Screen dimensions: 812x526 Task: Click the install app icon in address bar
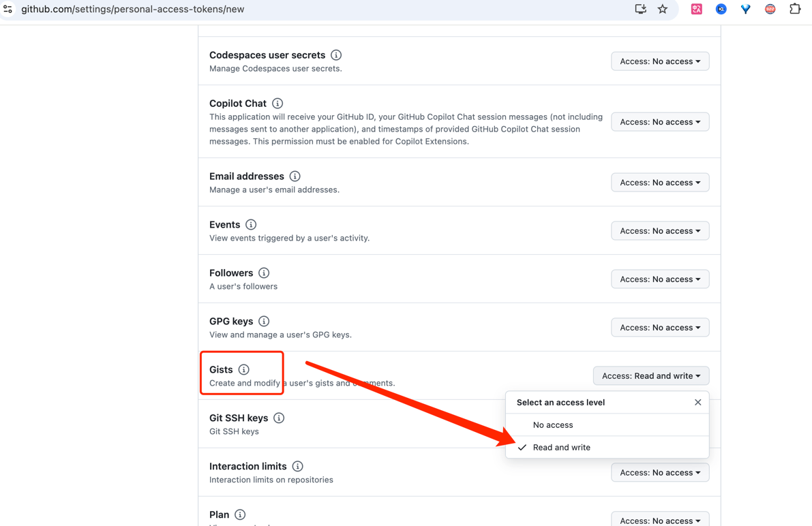coord(641,9)
